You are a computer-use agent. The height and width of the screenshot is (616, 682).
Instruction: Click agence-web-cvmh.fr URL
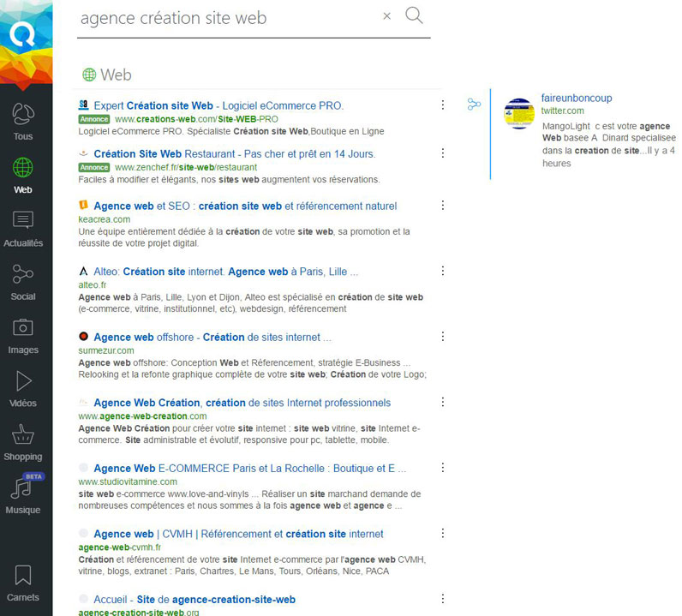point(120,547)
